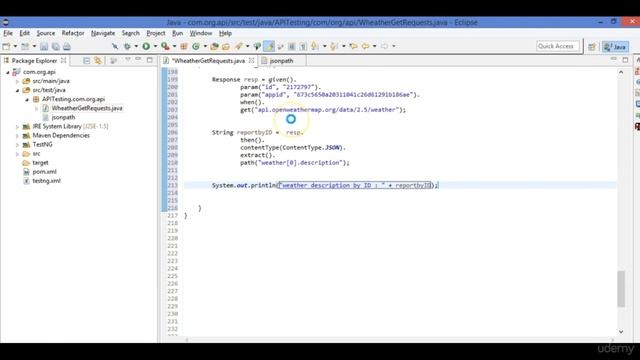Click the Debug bug icon

tap(127, 47)
